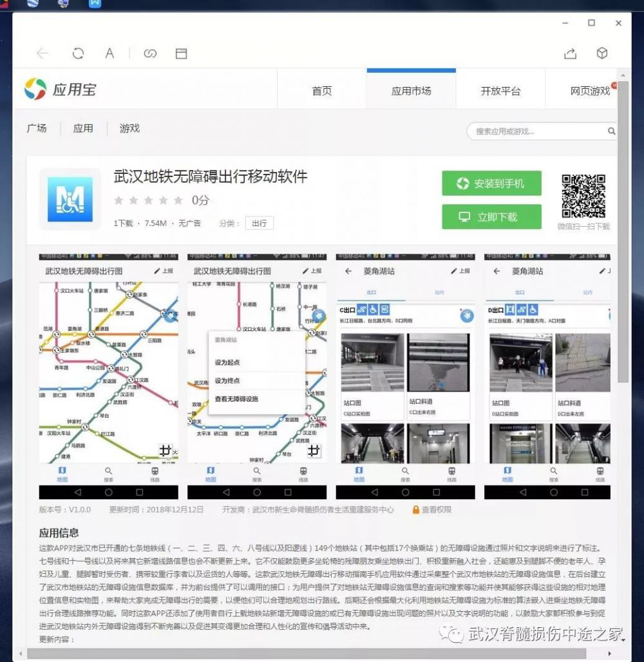Click the blue metro accessibility app icon
The image size is (644, 662).
(x=70, y=199)
